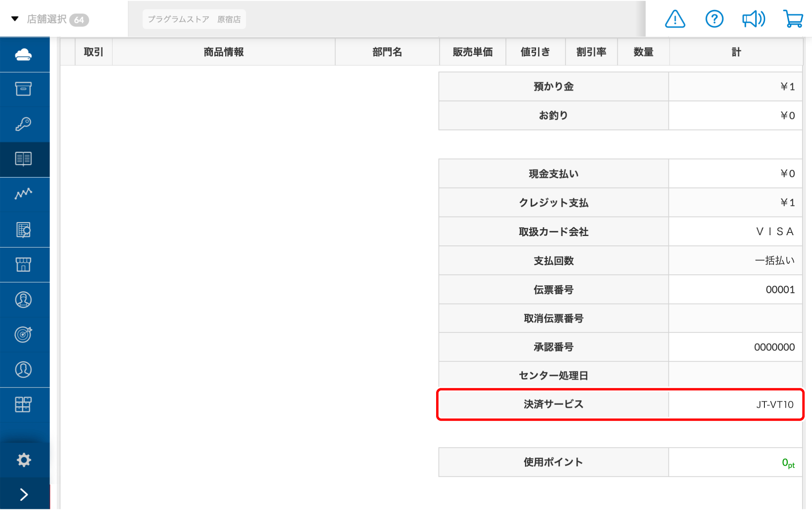Open the open-book journal icon in sidebar

24,159
